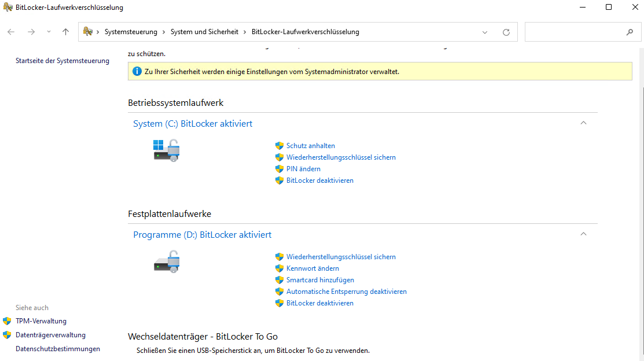The width and height of the screenshot is (644, 361).
Task: Go up one folder level
Action: (66, 32)
